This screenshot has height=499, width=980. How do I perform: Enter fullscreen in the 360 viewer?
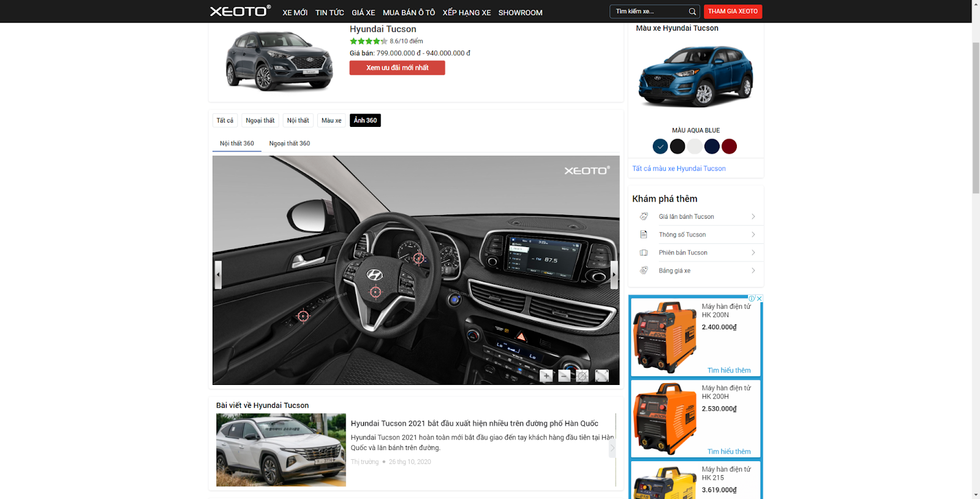(x=602, y=376)
